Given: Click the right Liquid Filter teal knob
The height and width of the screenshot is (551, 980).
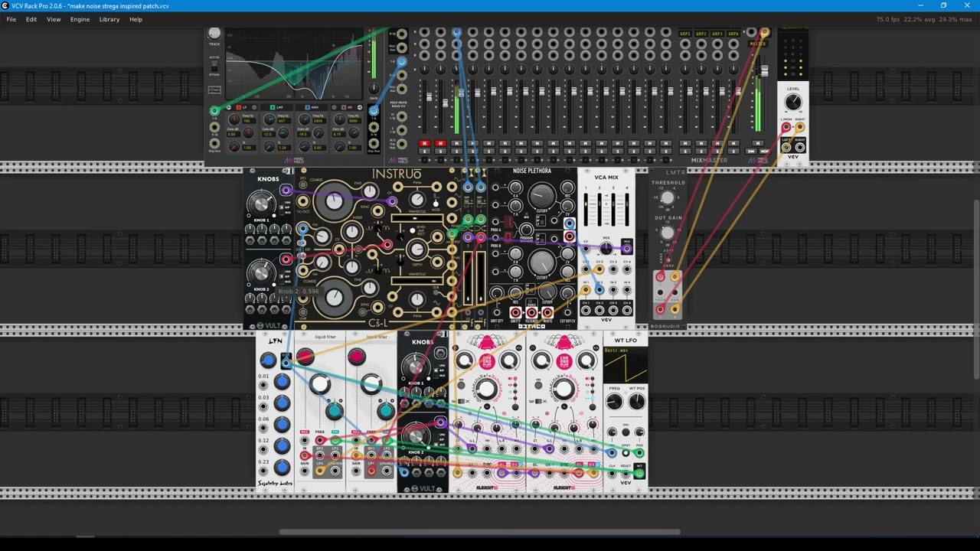Looking at the screenshot, I should [386, 411].
